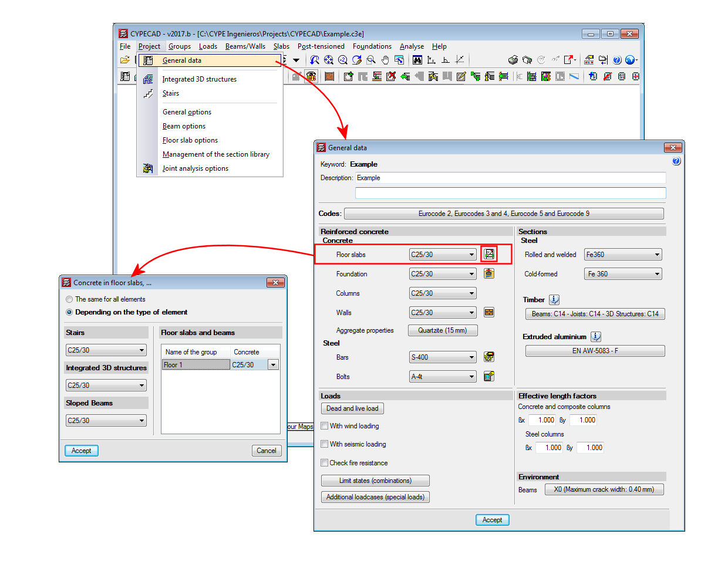Enable the With seismic loading checkbox
The image size is (728, 568).
(325, 444)
